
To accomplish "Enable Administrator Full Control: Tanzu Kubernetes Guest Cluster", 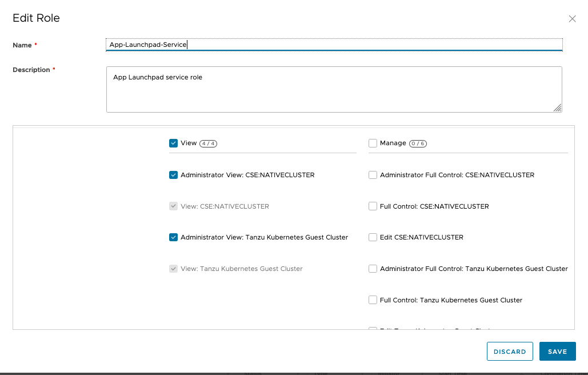I will click(x=373, y=269).
